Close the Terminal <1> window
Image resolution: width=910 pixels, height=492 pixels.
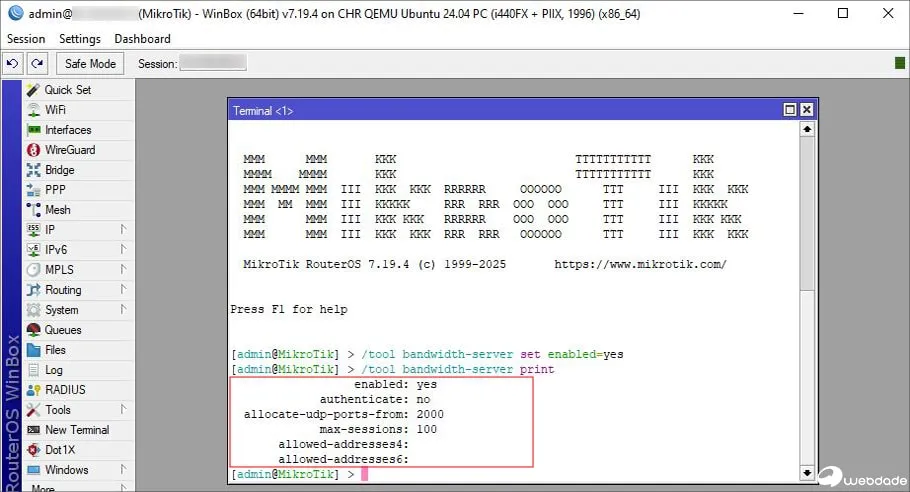tap(807, 110)
